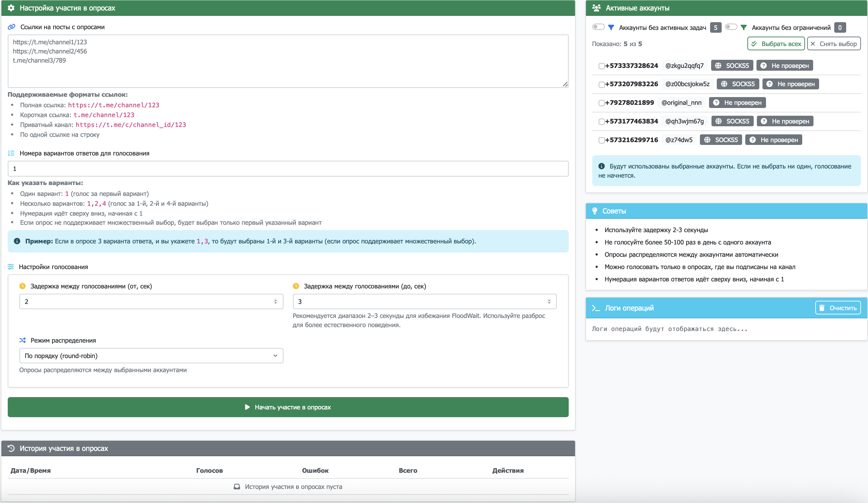
Task: Click the terminal icon in Логи операций
Action: [596, 308]
